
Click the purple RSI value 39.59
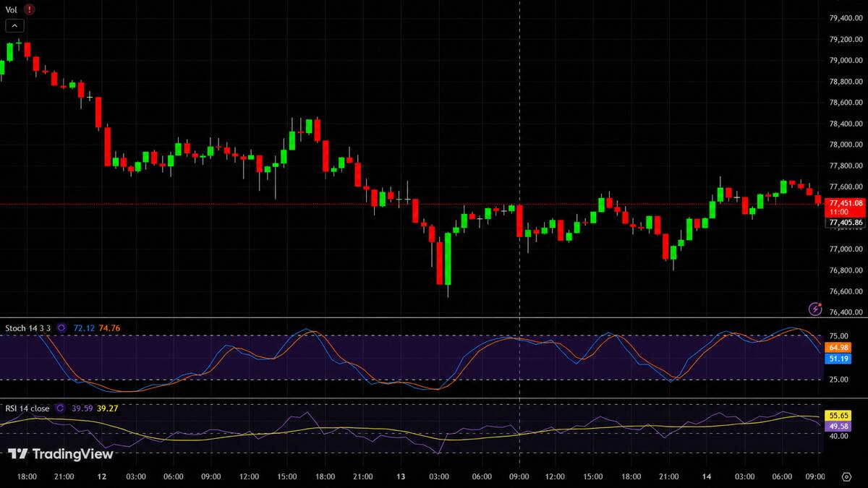coord(82,408)
